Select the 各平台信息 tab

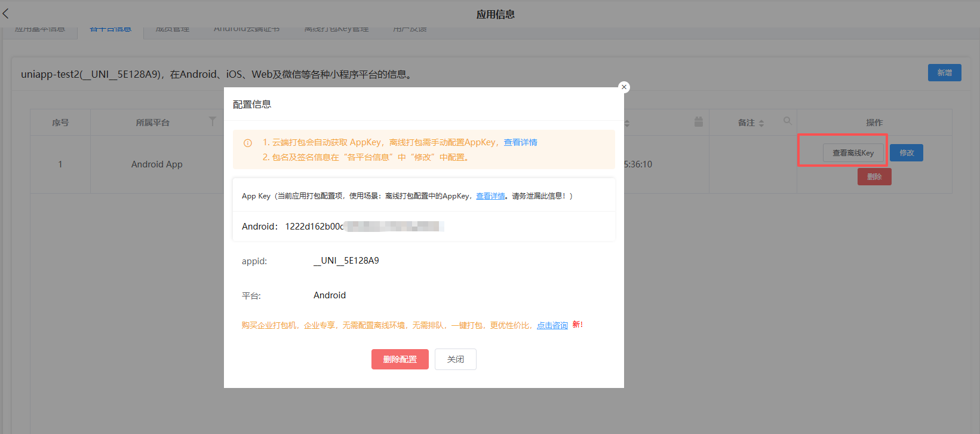point(110,29)
